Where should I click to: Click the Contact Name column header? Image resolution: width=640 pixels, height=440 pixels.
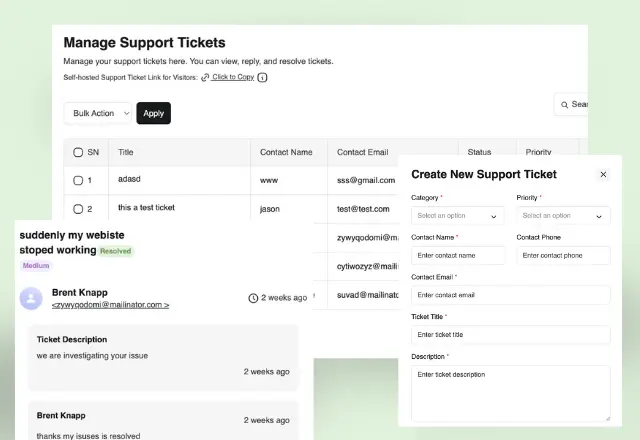point(286,152)
